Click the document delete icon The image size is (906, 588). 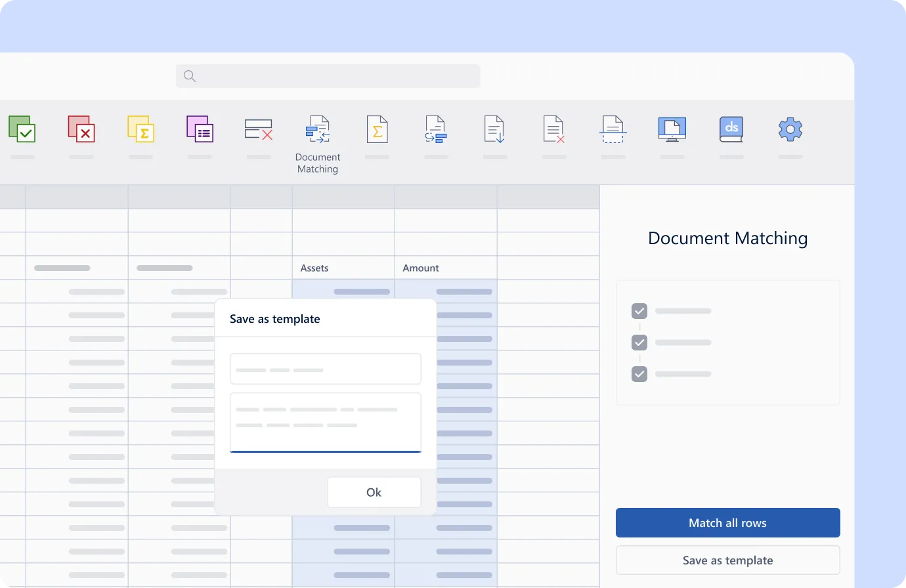coord(553,129)
